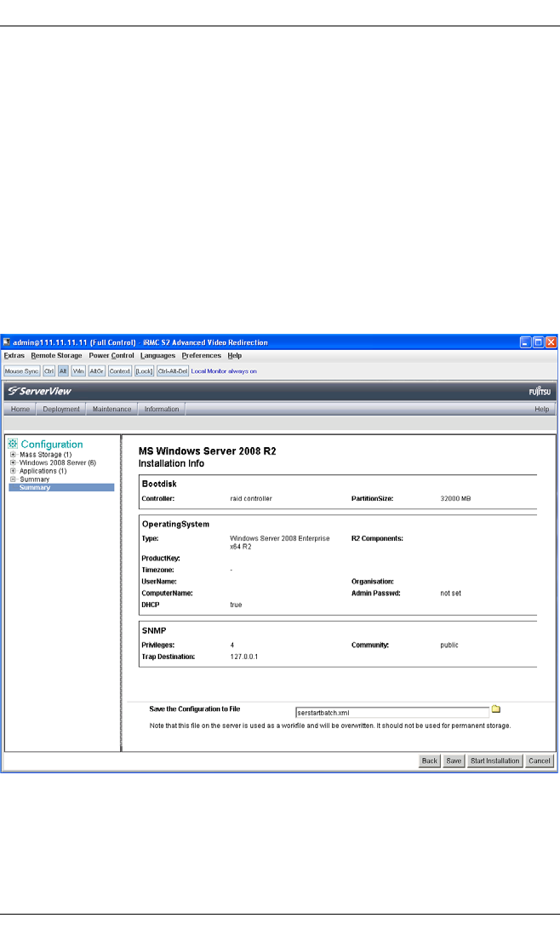Expand the Applications (1) node
This screenshot has height=941, width=560.
[13, 471]
